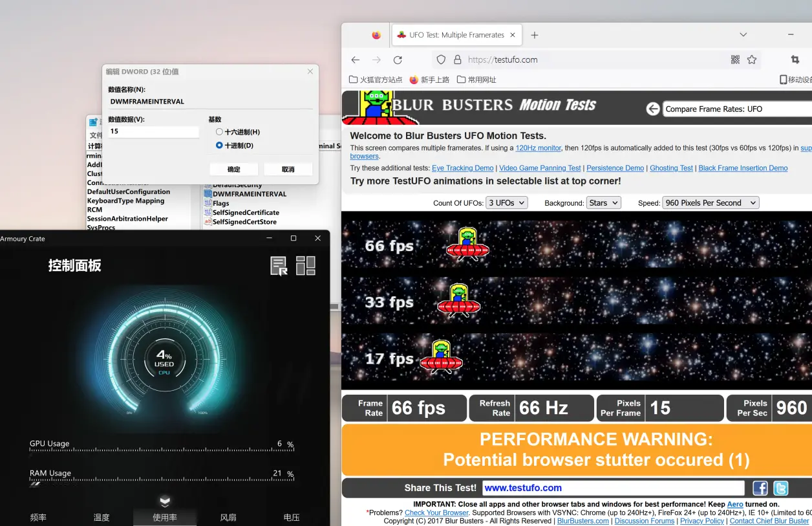Select the hexadecimal (十六进制) radio button
The height and width of the screenshot is (526, 812).
click(219, 132)
